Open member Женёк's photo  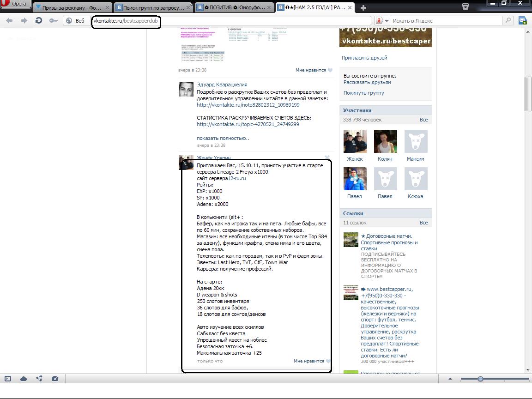click(x=355, y=141)
